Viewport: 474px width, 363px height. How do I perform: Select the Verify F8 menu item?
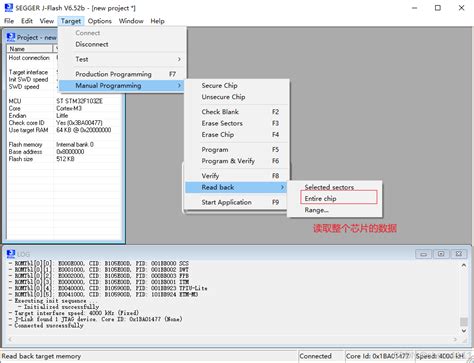tap(237, 176)
